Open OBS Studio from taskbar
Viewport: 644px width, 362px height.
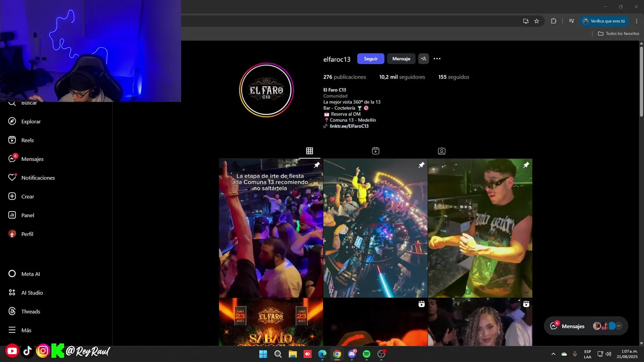click(x=381, y=354)
